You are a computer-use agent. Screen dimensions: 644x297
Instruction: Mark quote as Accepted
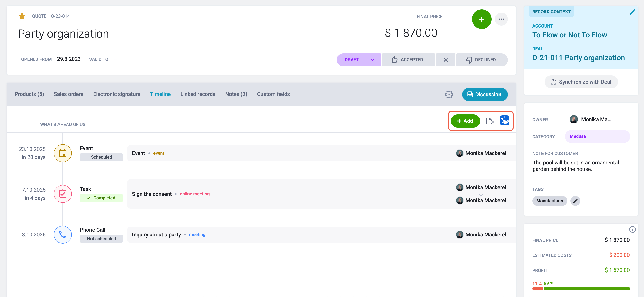point(408,60)
